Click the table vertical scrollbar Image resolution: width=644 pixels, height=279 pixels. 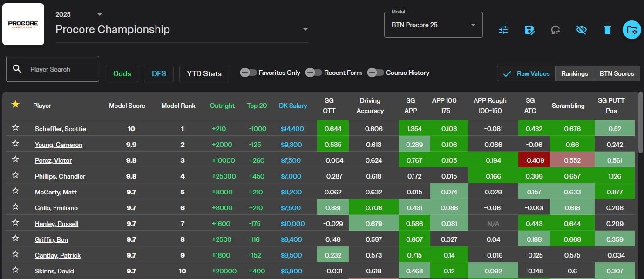641,123
